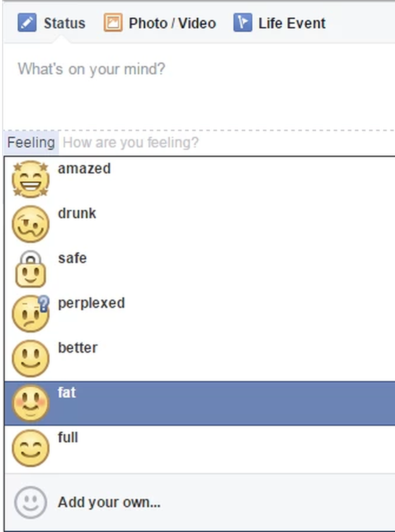Click the Life Event flag icon

pyautogui.click(x=242, y=22)
